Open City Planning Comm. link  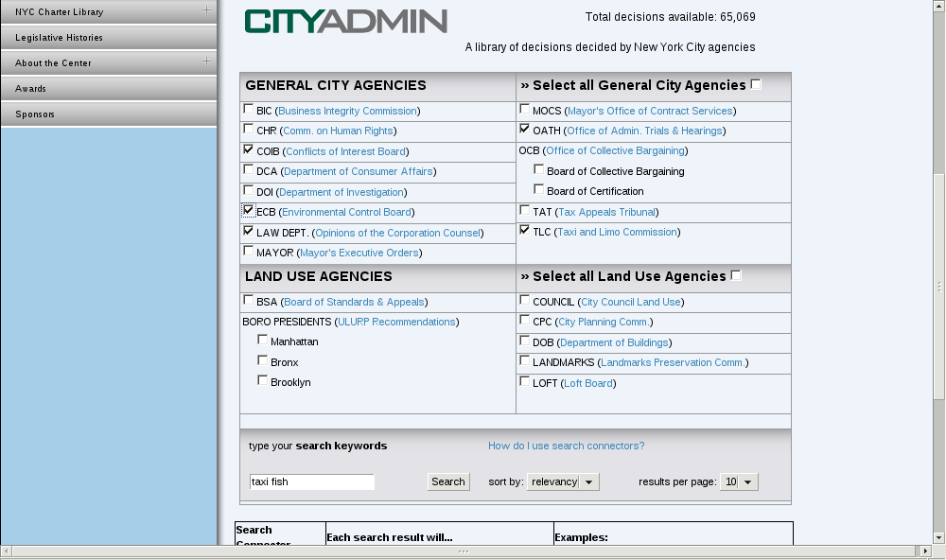604,323
